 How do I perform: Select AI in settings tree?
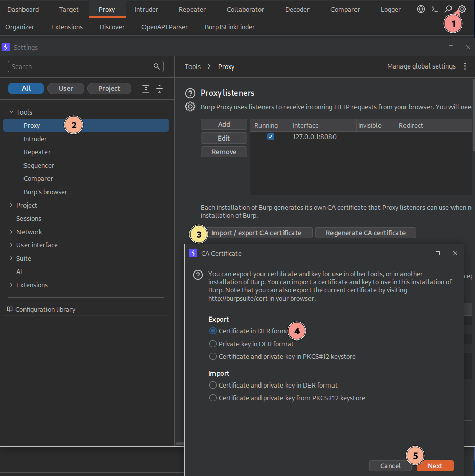pyautogui.click(x=19, y=271)
